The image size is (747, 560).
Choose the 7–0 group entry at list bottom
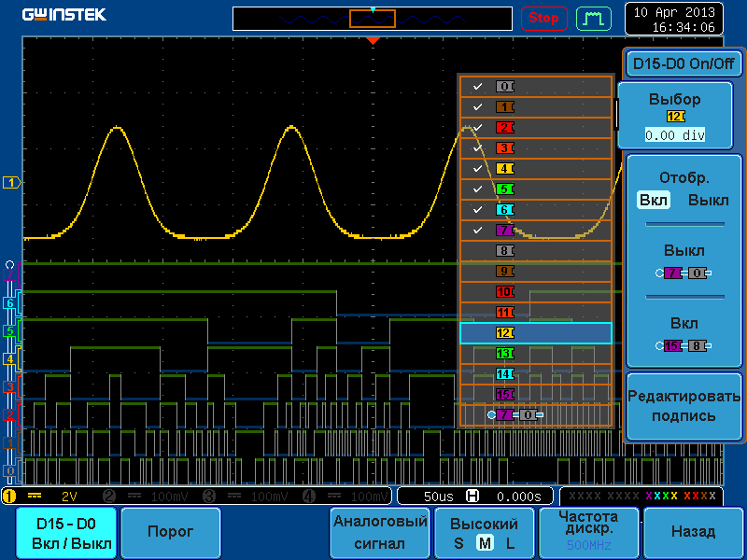pos(515,413)
